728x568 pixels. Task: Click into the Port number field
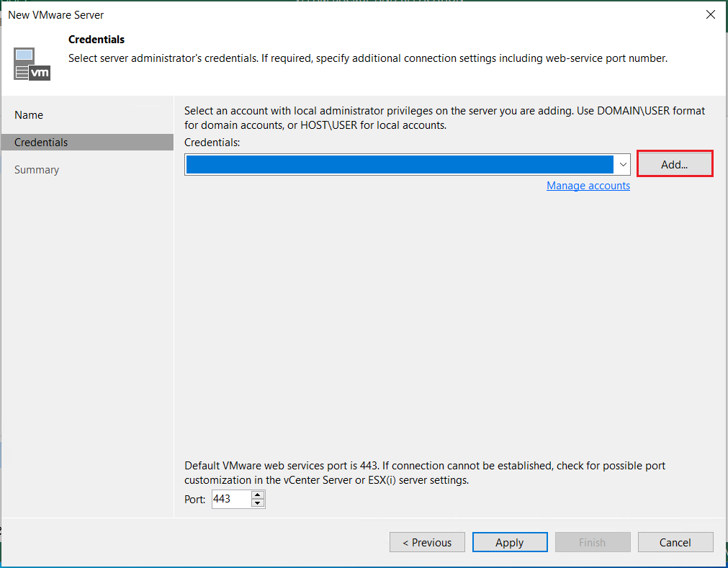click(231, 499)
